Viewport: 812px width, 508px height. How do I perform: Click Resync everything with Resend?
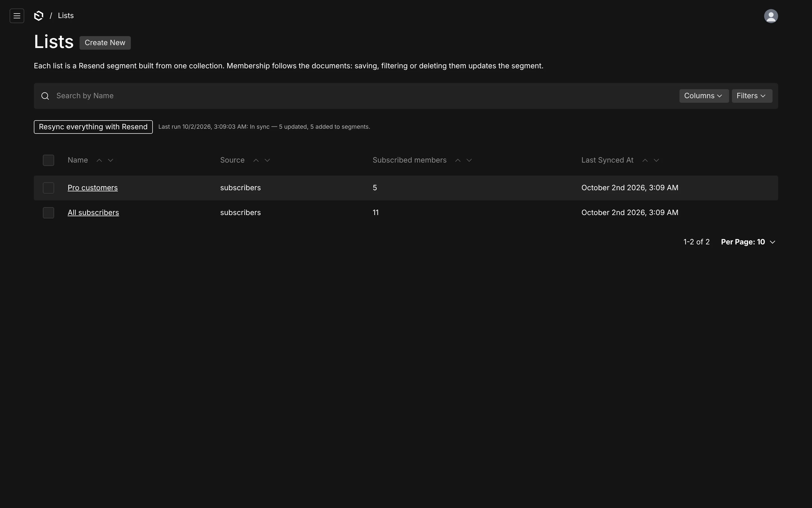[x=93, y=127]
